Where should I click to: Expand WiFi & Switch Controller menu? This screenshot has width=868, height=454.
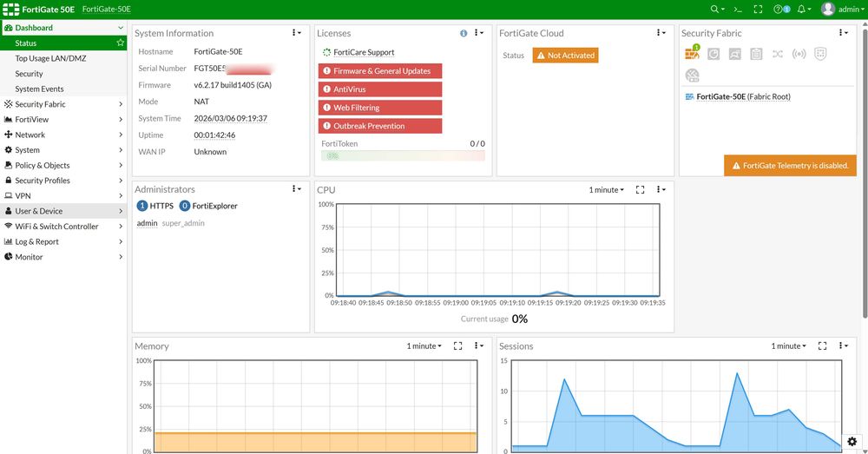coord(63,227)
